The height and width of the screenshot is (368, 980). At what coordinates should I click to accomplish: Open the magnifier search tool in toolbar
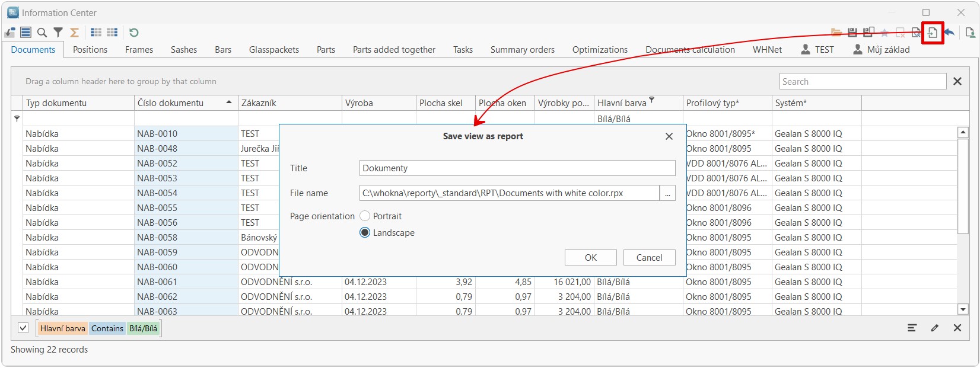[42, 33]
